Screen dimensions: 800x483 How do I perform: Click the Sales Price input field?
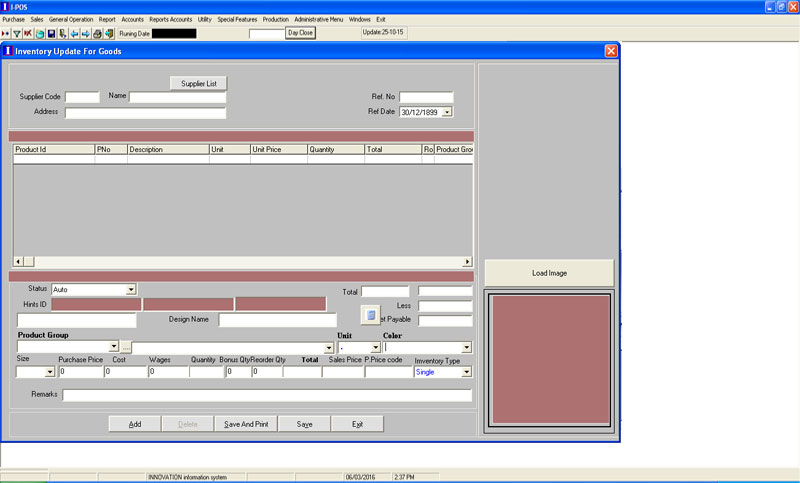(343, 372)
